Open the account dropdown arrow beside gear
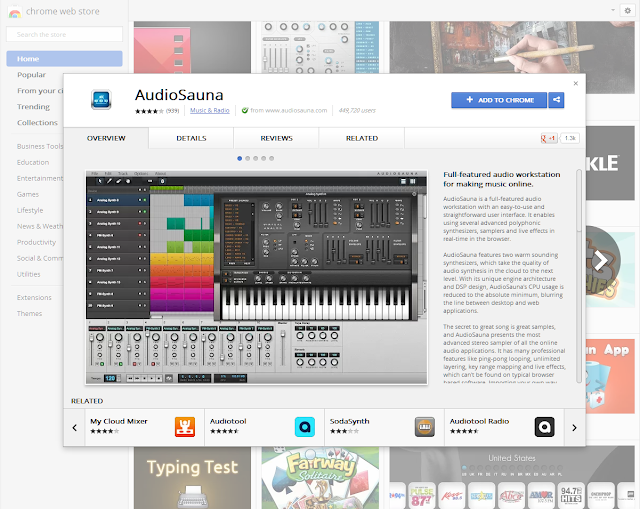Screen dimensions: 640x509 point(613,10)
